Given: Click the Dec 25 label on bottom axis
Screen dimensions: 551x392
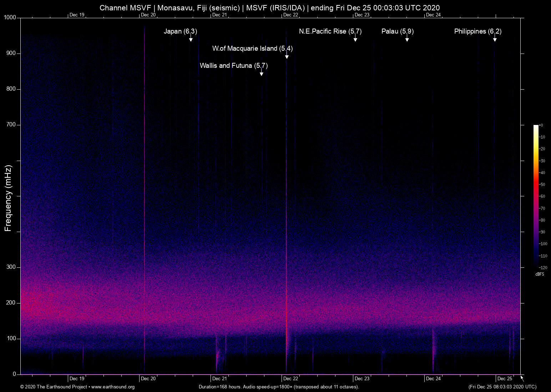Looking at the screenshot, I should point(505,379).
